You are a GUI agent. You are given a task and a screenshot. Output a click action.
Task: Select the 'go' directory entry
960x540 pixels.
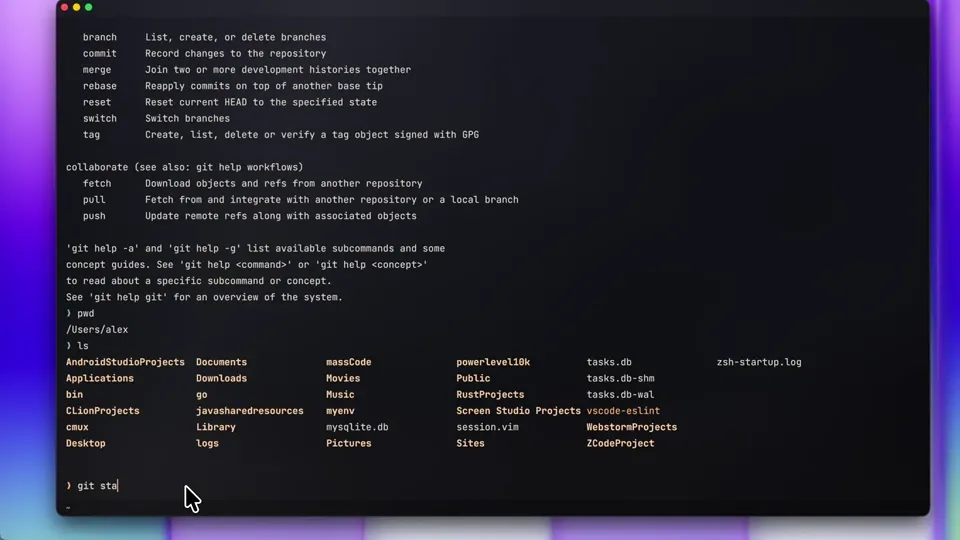(201, 394)
